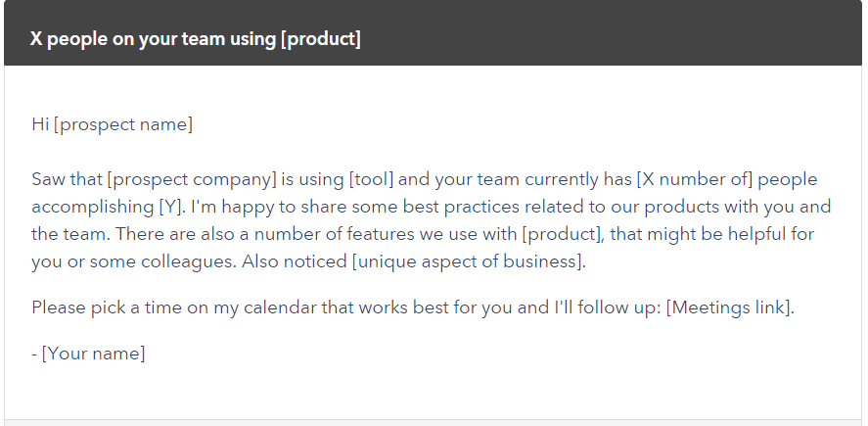Select the [product] placeholder in body text
Viewport: 868px width, 426px height.
562,234
